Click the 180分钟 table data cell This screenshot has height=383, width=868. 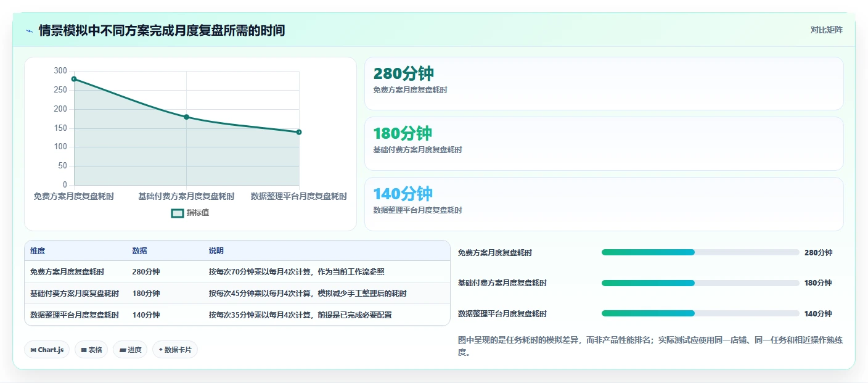coord(146,294)
